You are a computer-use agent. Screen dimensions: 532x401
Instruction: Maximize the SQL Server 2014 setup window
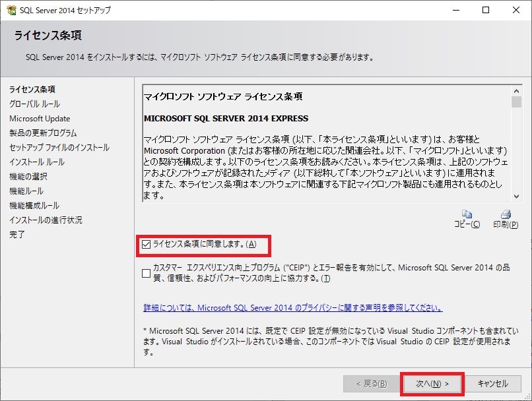click(486, 10)
